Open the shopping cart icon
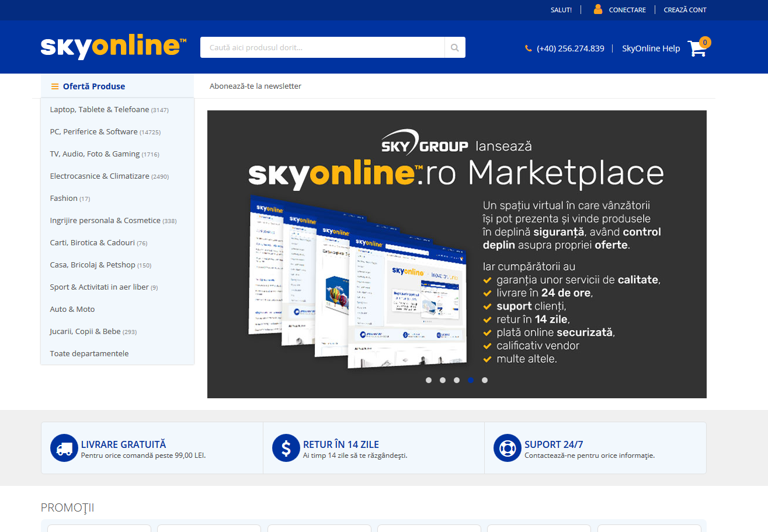This screenshot has width=768, height=532. point(699,47)
